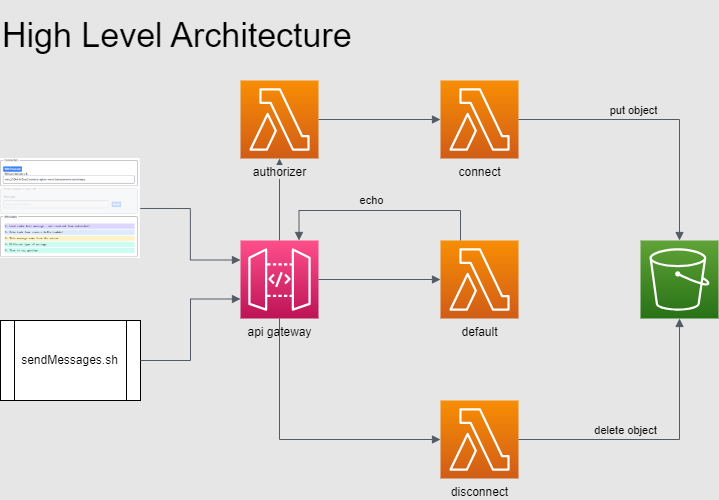Select the "High Level Architecture" title
The height and width of the screenshot is (500, 719).
click(177, 36)
